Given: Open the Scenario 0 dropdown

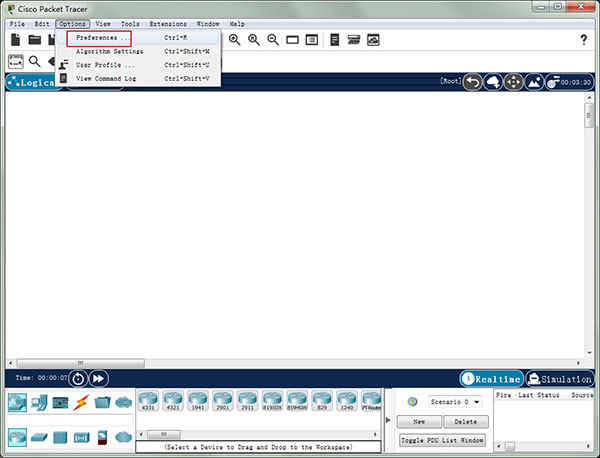Looking at the screenshot, I should 455,402.
